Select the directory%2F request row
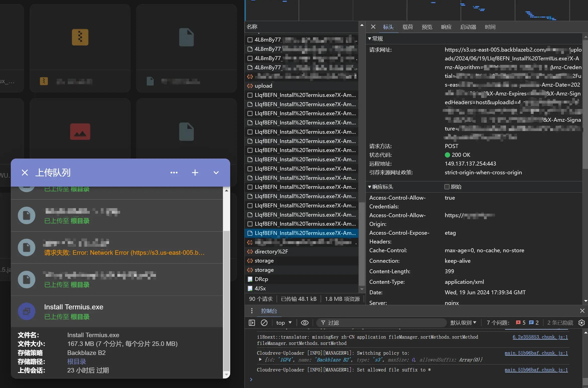Image resolution: width=588 pixels, height=388 pixels. (301, 251)
